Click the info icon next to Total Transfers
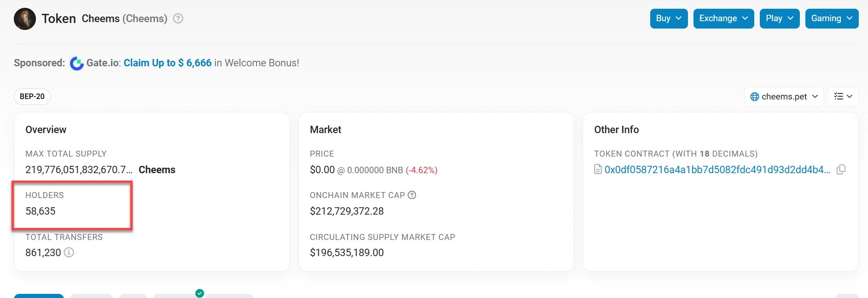Viewport: 868px width, 298px height. 69,252
